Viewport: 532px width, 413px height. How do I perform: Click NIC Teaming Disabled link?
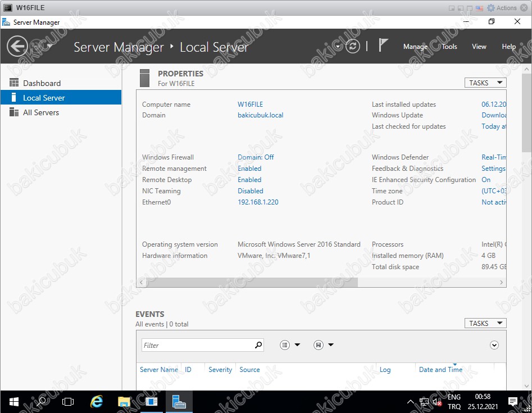tap(251, 190)
